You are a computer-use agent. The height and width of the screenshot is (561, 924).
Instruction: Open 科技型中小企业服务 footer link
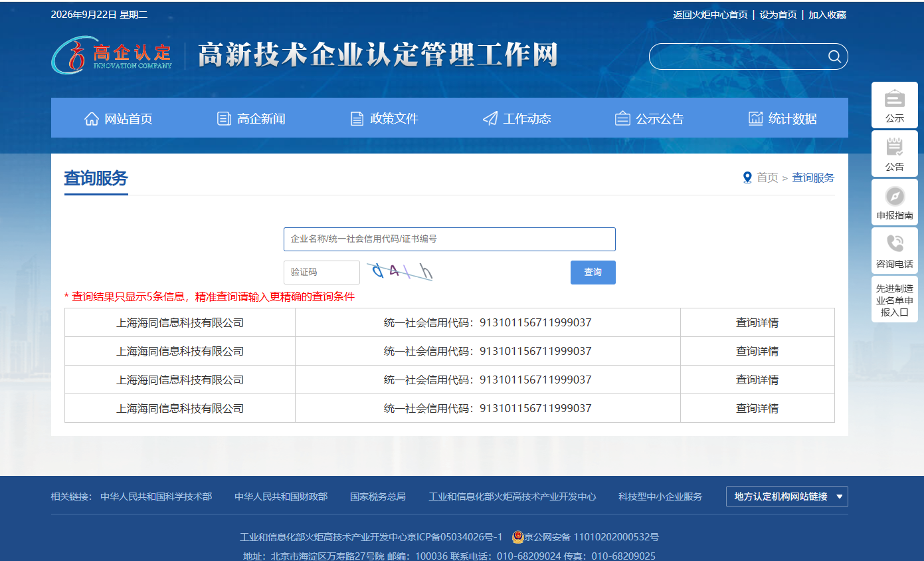(660, 497)
